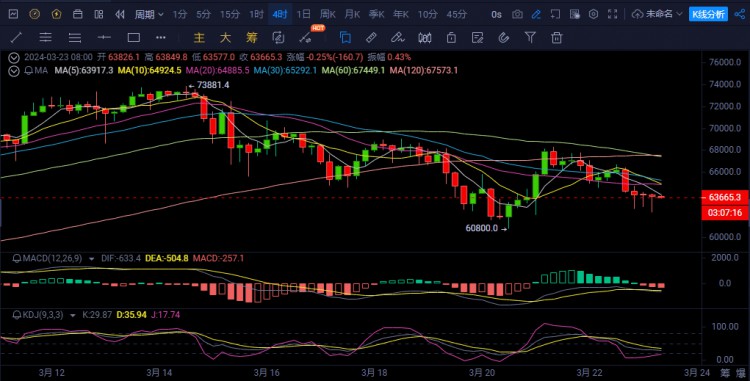Viewport: 750px width, 381px height.
Task: Click the ruler measurement tool
Action: [x=371, y=37]
